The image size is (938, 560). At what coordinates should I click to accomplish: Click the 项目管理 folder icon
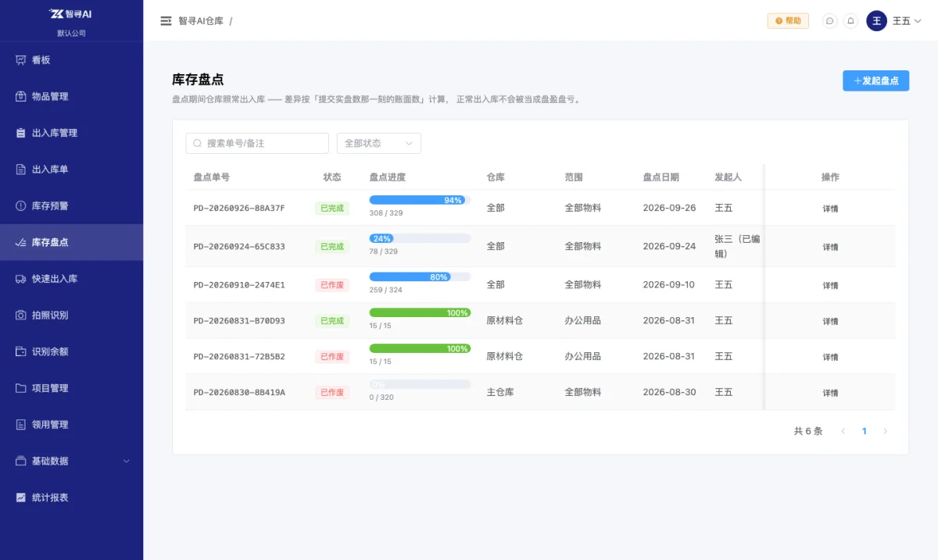(21, 388)
